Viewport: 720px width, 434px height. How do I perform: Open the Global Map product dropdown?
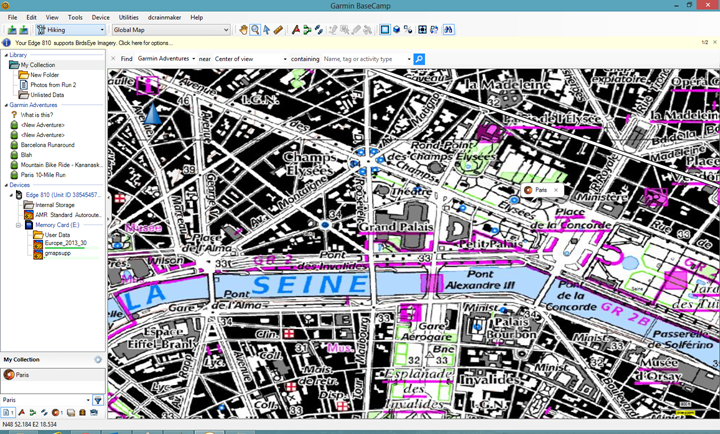(x=171, y=30)
